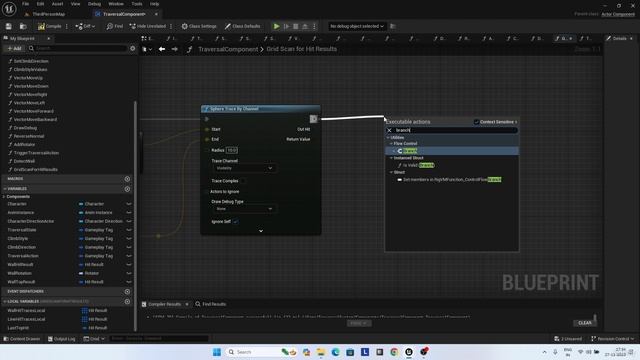The width and height of the screenshot is (640, 360).
Task: Toggle visibility eye for the ClimbStyle variable
Action: tap(129, 238)
